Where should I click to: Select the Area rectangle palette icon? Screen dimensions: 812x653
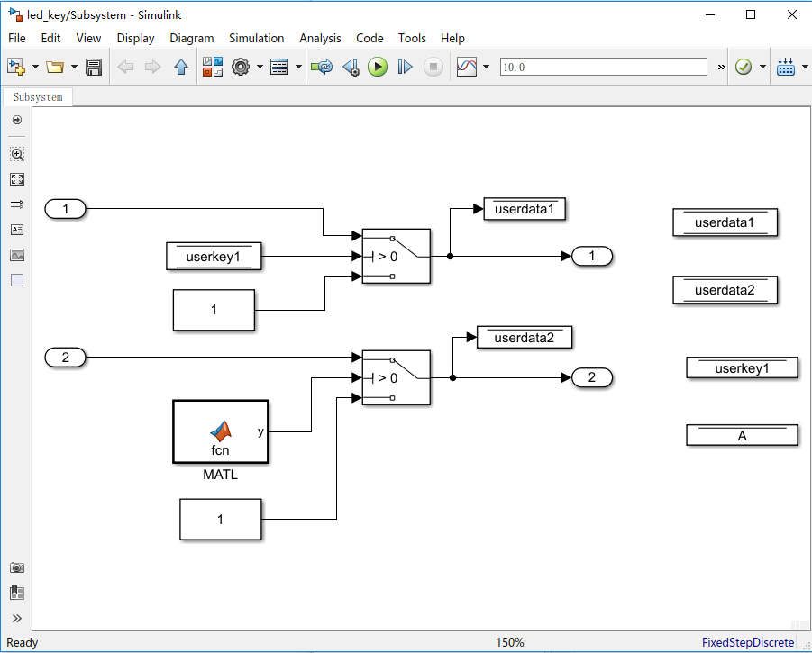pyautogui.click(x=17, y=280)
